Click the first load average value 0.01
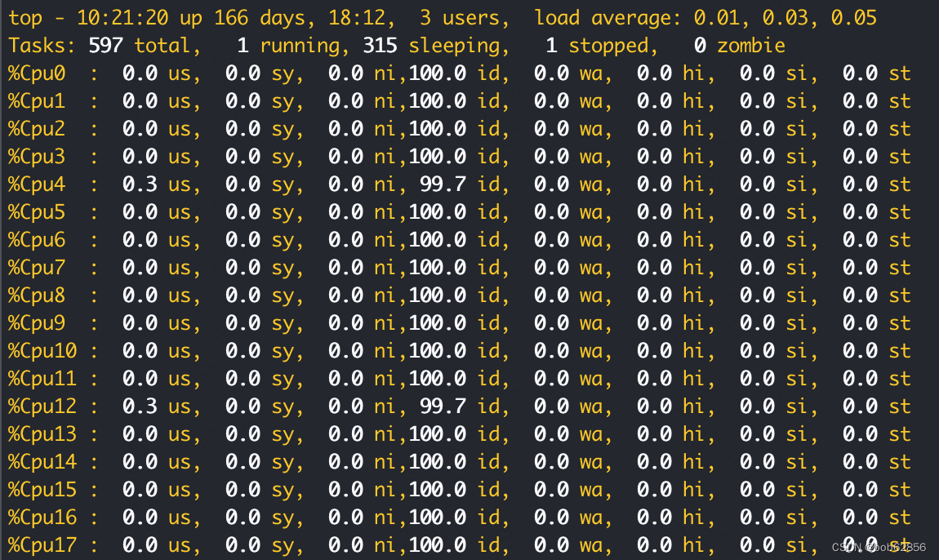939x560 pixels. coord(717,18)
